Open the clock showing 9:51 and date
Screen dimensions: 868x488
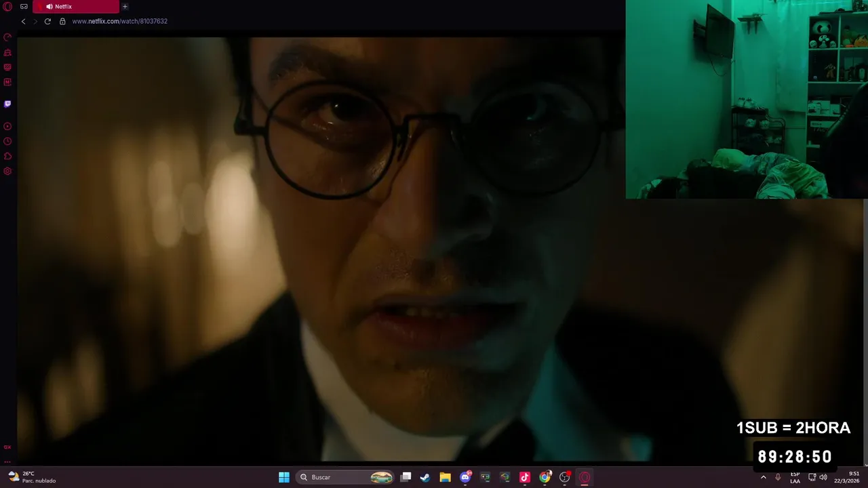coord(847,477)
